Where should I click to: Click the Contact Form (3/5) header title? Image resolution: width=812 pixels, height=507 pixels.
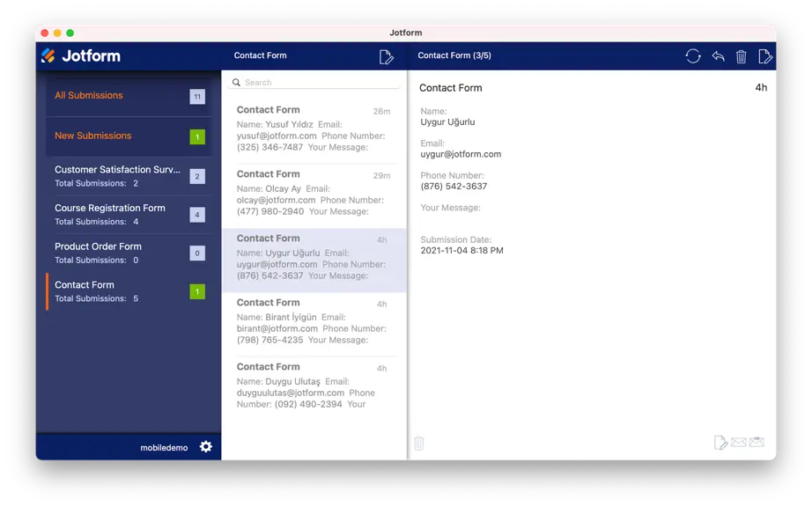click(x=454, y=55)
